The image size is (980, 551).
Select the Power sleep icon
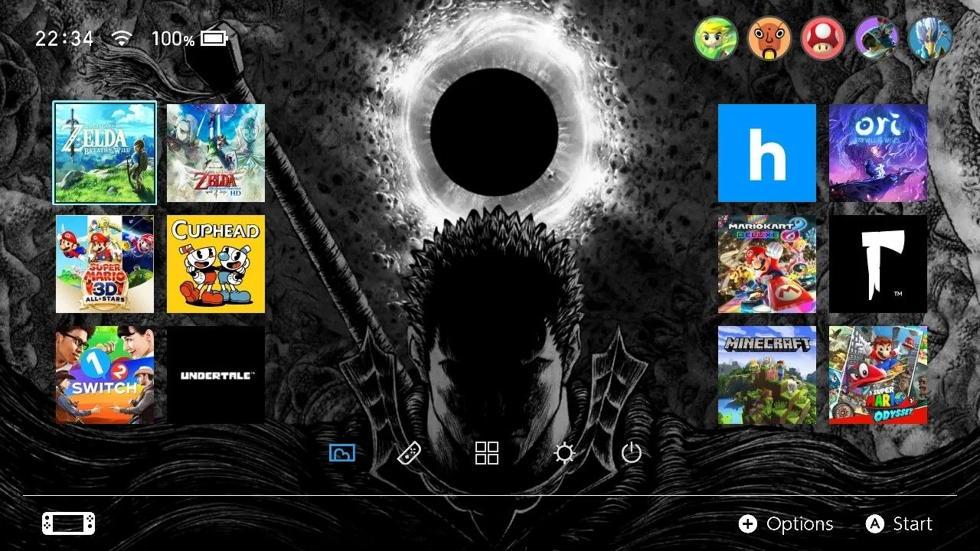pos(632,453)
